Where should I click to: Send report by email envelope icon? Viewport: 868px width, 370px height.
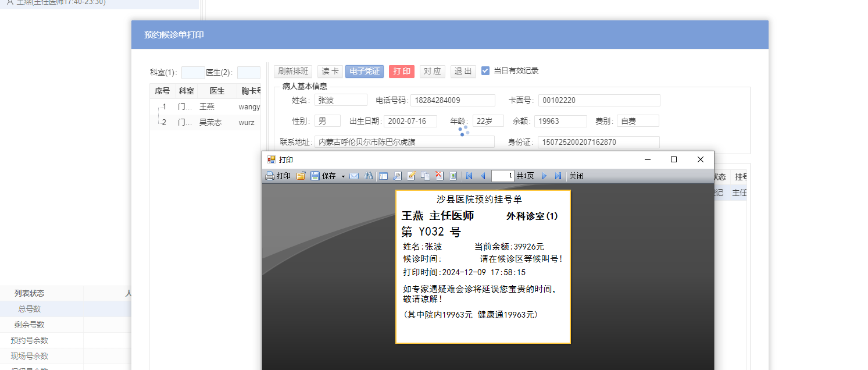(x=354, y=176)
